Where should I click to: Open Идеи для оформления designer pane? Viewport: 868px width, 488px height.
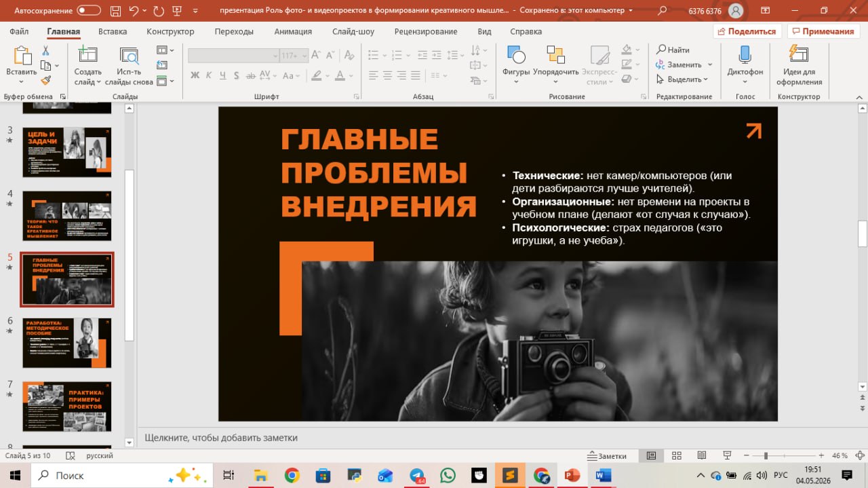[800, 65]
